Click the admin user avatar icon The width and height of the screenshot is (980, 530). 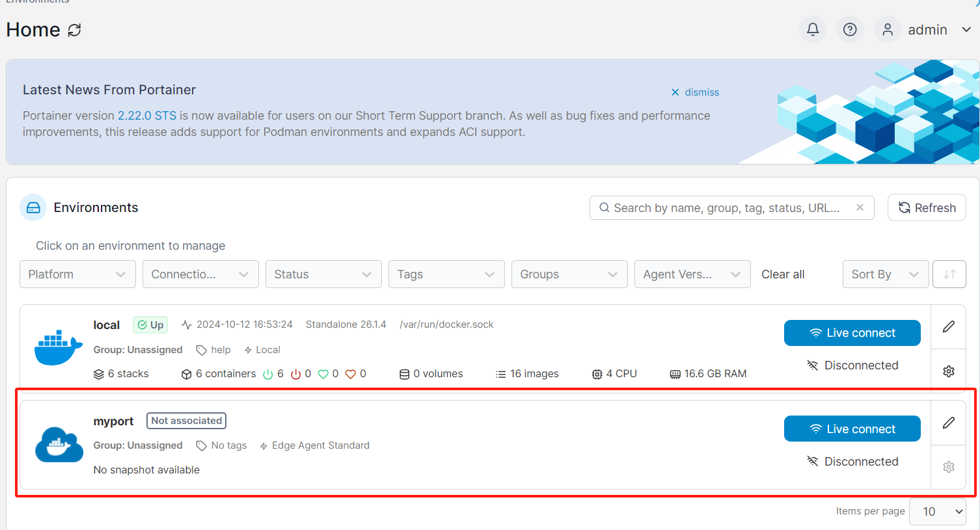click(x=888, y=29)
